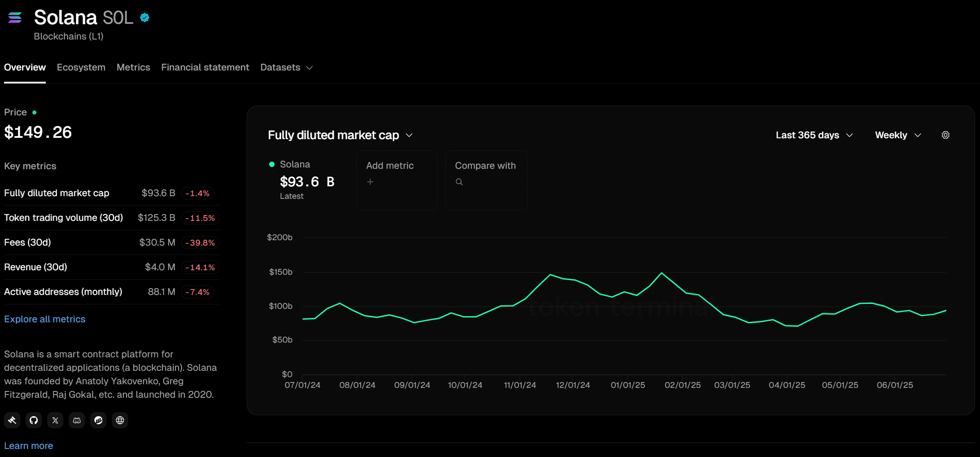The image size is (980, 457).
Task: Click the $4.0 M revenue value
Action: [160, 267]
